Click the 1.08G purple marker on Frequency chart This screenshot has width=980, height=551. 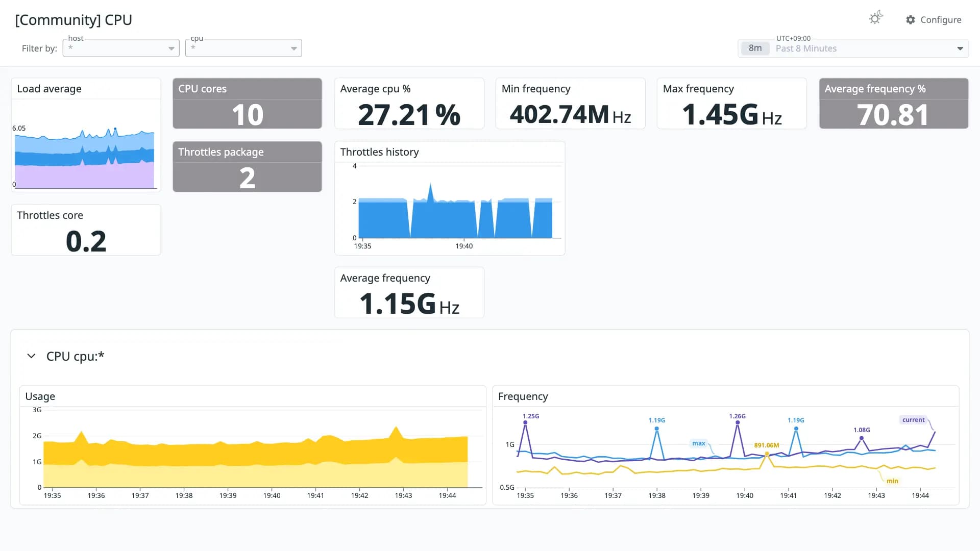coord(862,438)
